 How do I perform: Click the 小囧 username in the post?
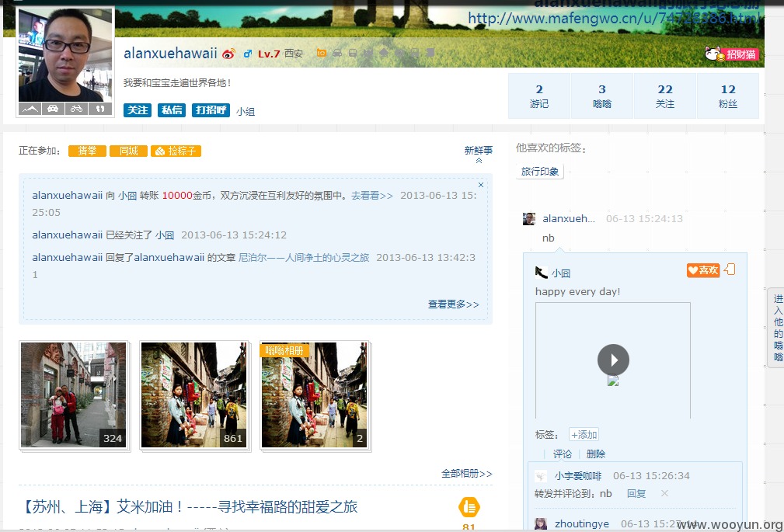tap(561, 273)
